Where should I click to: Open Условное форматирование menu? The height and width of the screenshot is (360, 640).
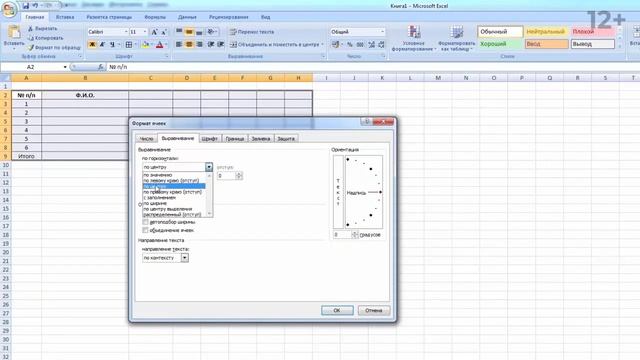[414, 38]
